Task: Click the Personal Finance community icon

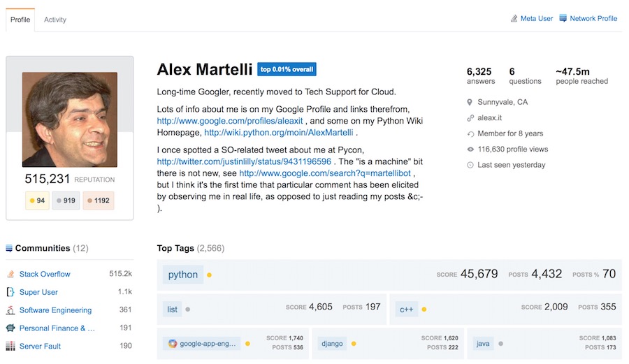Action: click(10, 328)
